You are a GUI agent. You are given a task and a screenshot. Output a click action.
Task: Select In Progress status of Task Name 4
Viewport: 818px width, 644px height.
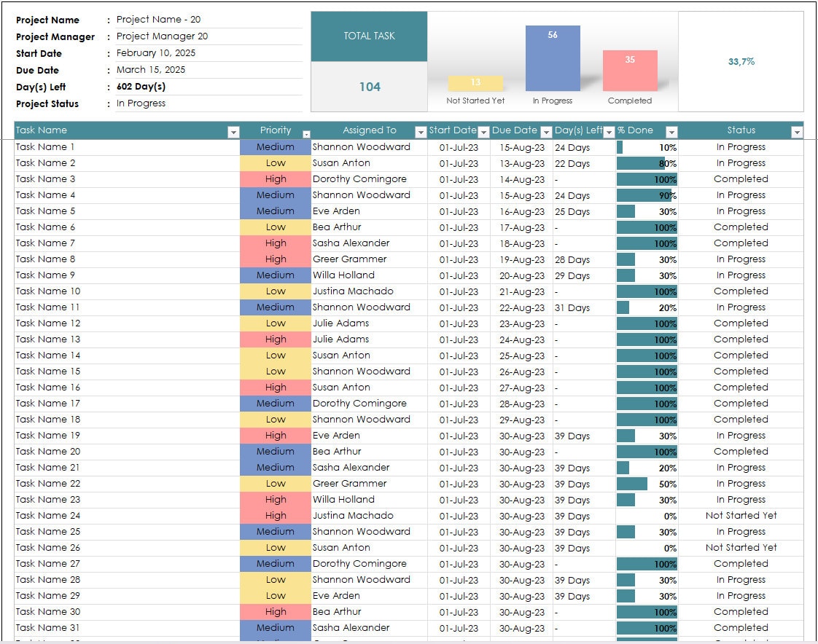tap(741, 195)
